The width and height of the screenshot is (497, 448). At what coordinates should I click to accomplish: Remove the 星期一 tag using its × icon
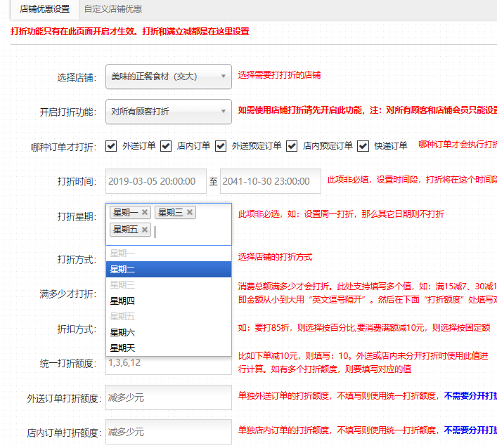click(x=145, y=213)
